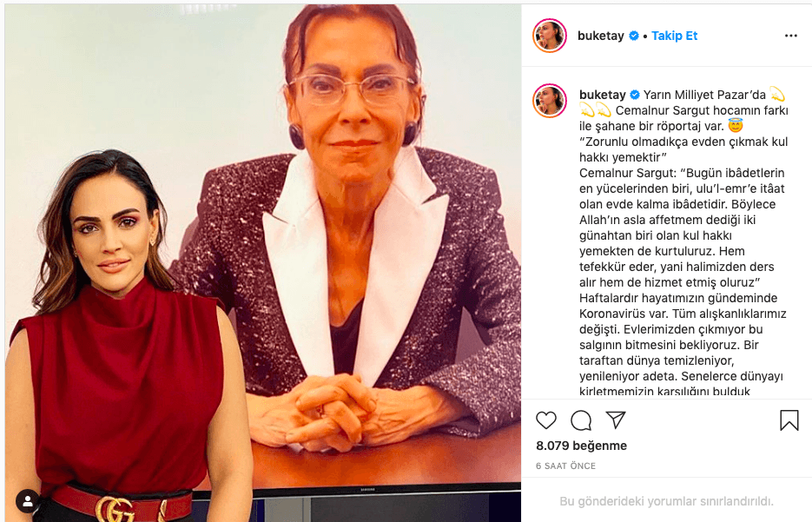812x522 pixels.
Task: Save the post with the bookmark icon
Action: (789, 420)
